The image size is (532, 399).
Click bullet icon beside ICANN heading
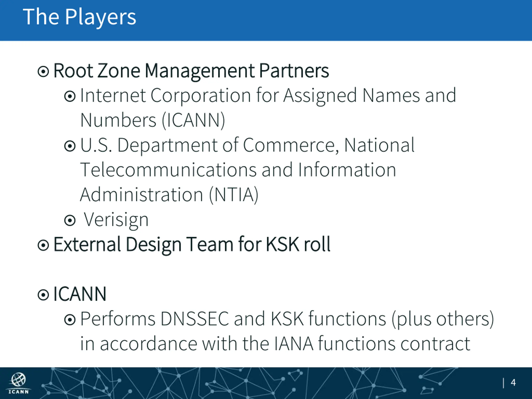click(43, 295)
